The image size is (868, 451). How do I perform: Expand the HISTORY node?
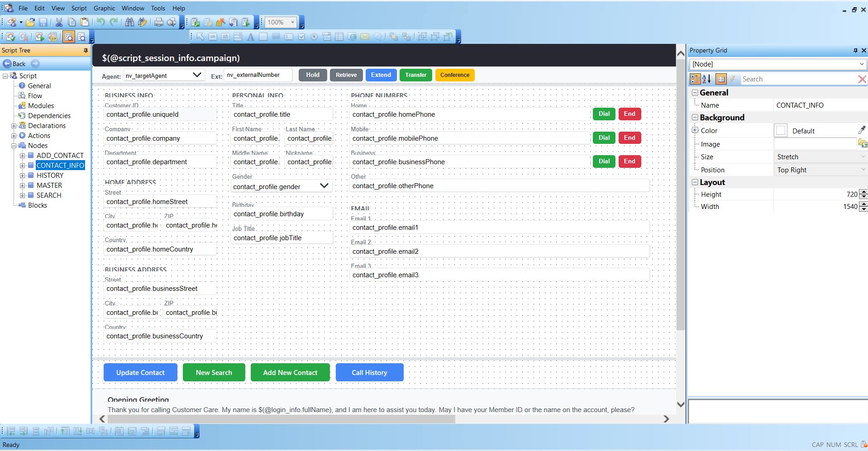click(22, 176)
